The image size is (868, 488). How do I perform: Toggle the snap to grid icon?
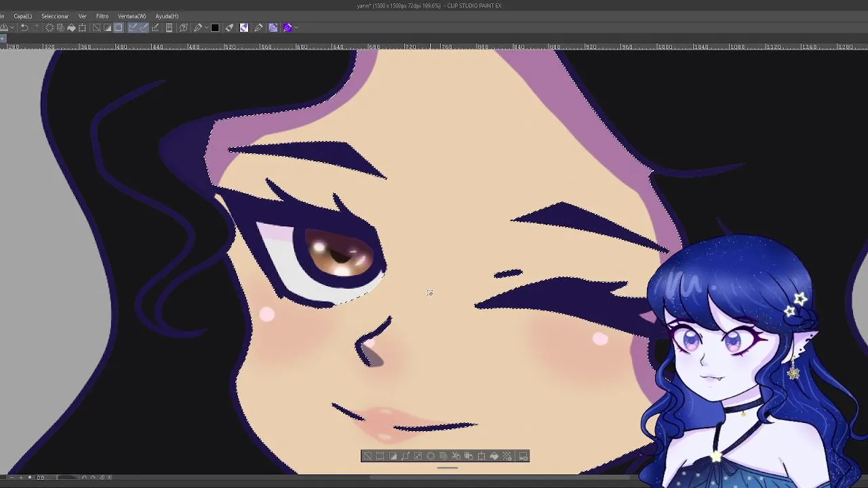coord(155,28)
